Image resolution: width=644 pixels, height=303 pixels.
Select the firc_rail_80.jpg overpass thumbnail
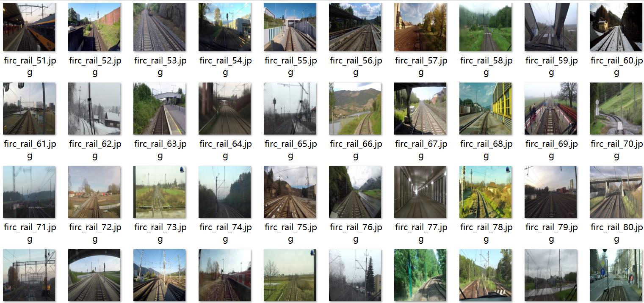click(x=616, y=192)
